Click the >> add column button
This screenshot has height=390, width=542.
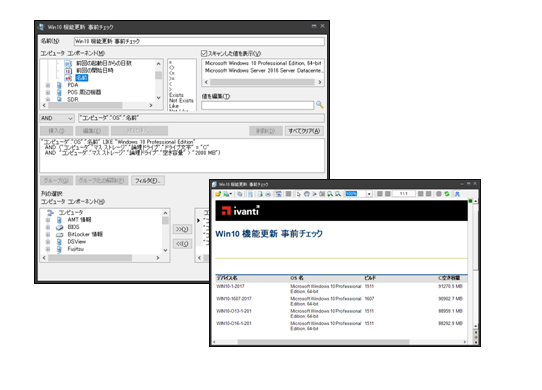tap(182, 229)
